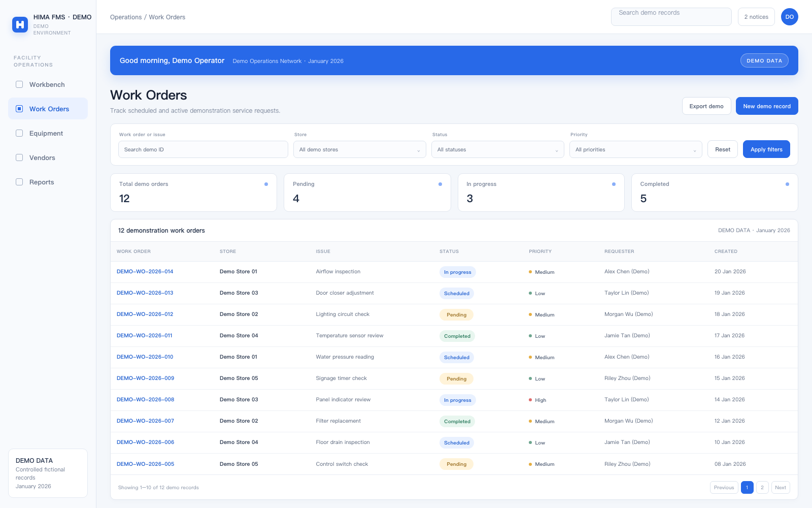This screenshot has height=508, width=812.
Task: Click the PRIORITY column header
Action: (540, 251)
